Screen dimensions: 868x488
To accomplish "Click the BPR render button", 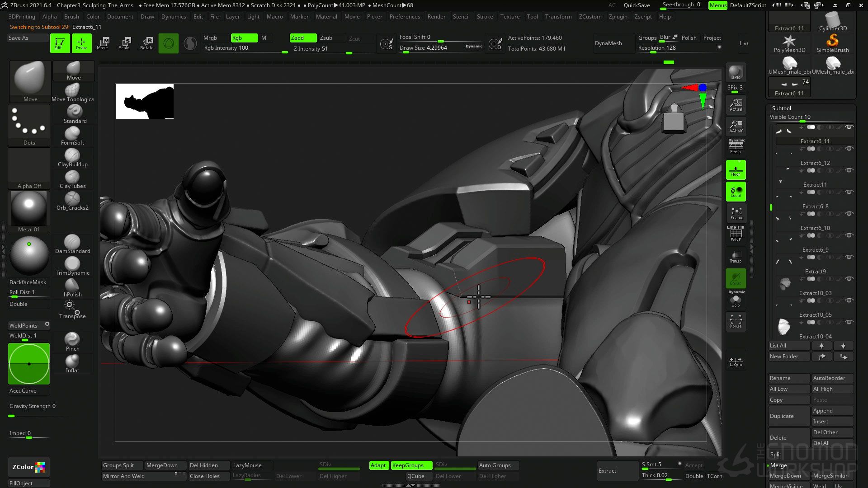I will pyautogui.click(x=736, y=73).
